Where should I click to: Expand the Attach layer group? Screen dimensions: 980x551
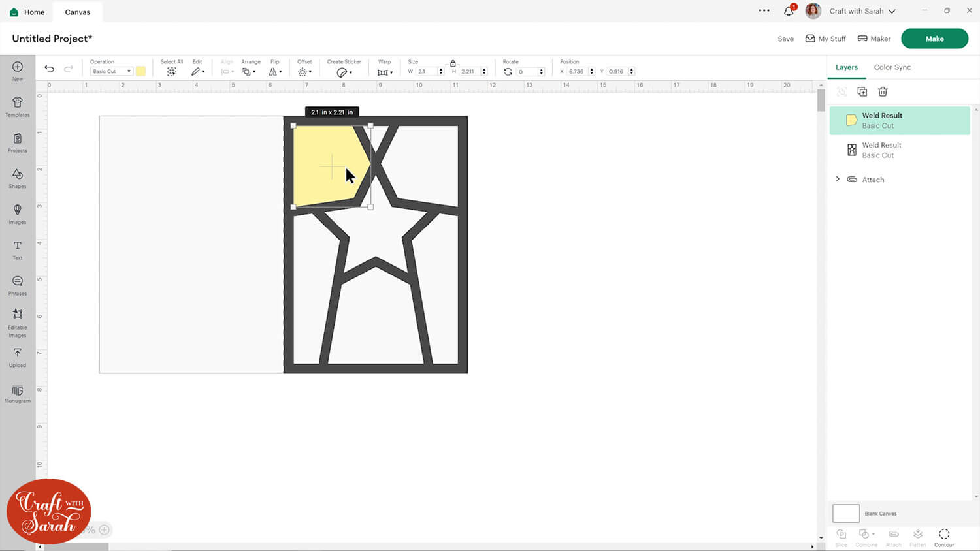(x=838, y=180)
